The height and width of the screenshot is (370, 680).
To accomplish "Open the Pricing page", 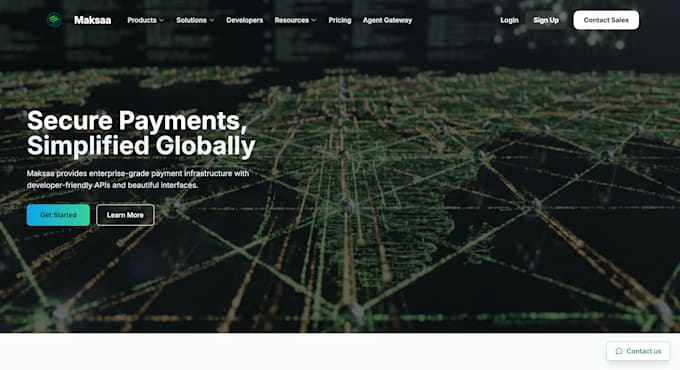I will click(x=340, y=20).
